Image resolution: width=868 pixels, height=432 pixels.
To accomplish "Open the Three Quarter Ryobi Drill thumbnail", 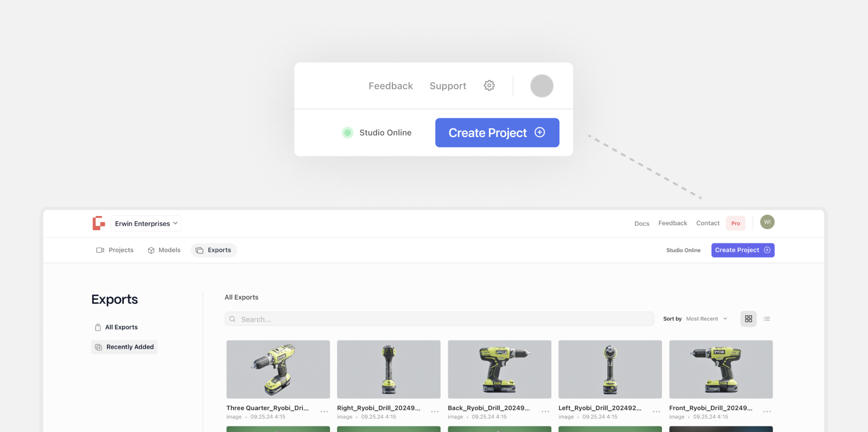I will click(278, 370).
